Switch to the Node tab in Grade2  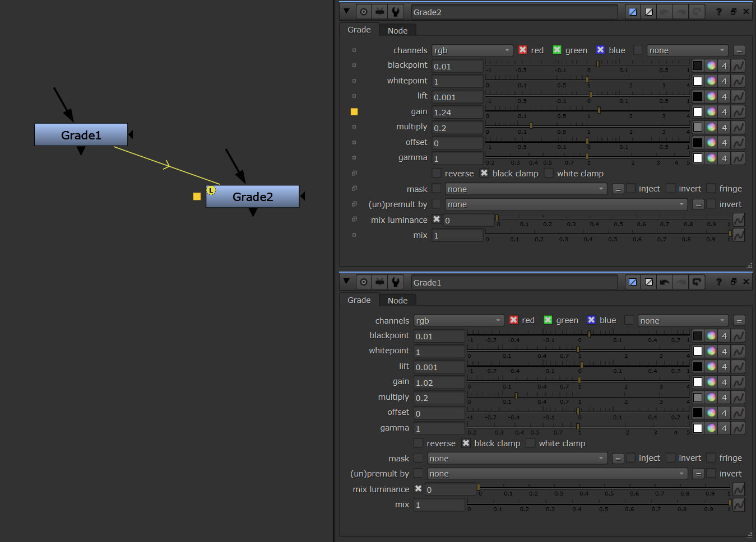click(397, 31)
